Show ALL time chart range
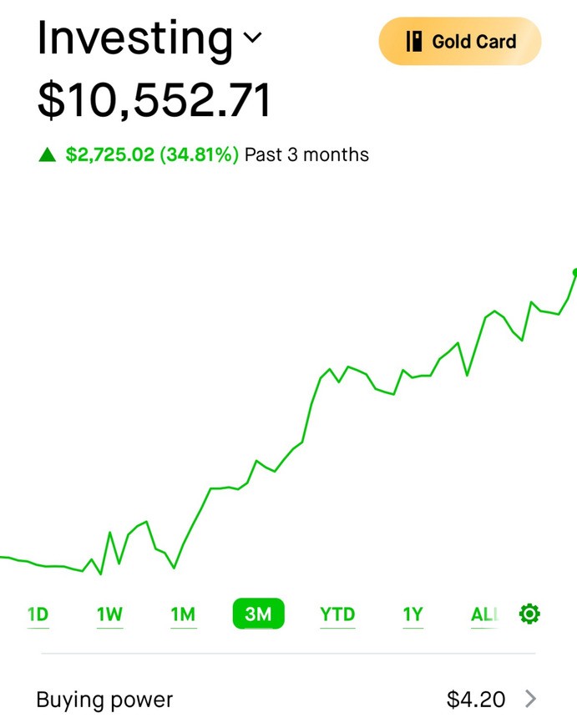The width and height of the screenshot is (577, 728). click(x=484, y=614)
